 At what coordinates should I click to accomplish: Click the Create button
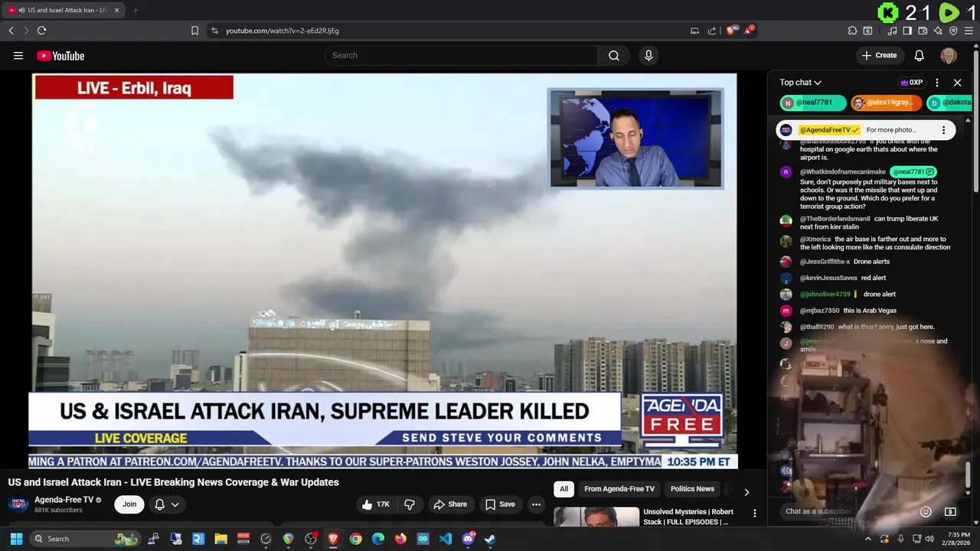click(x=879, y=55)
